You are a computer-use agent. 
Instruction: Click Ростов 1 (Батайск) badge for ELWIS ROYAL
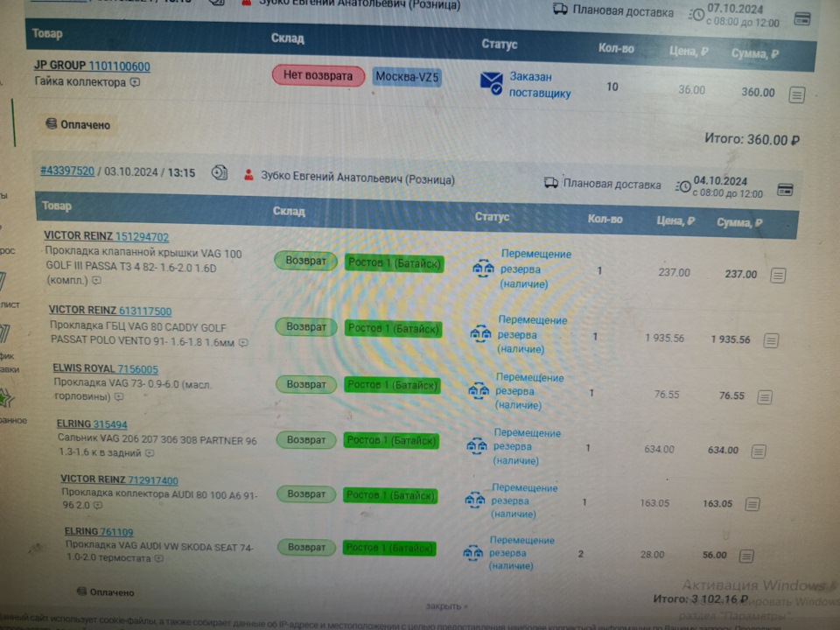click(x=392, y=385)
